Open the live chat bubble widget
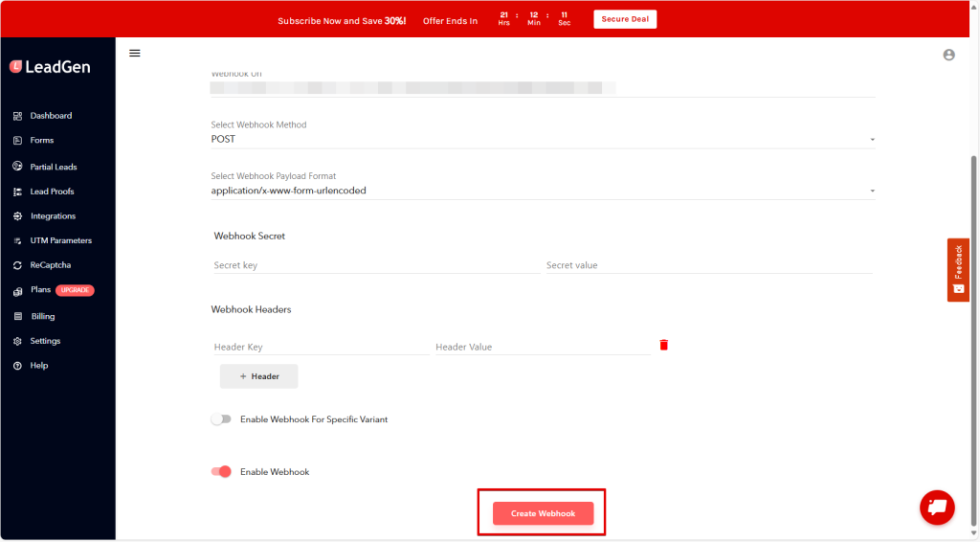This screenshot has height=542, width=980. (x=937, y=508)
